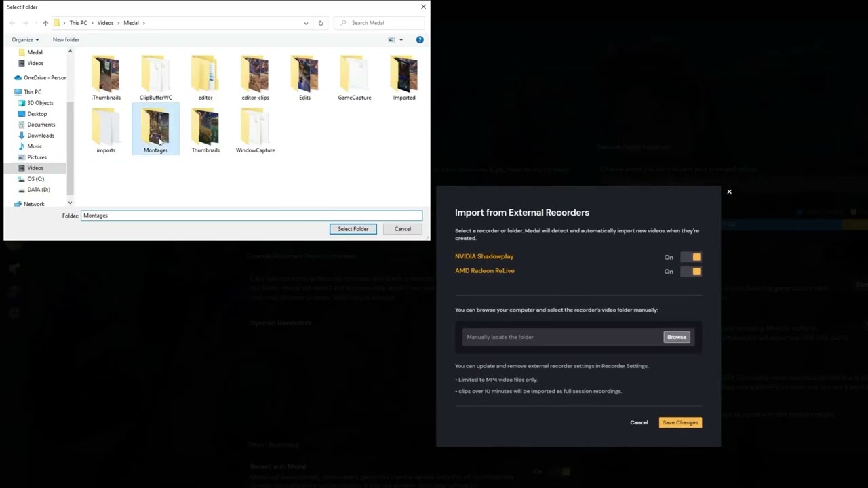Expand the view options dropdown arrow
Image resolution: width=868 pixels, height=488 pixels.
coord(401,39)
